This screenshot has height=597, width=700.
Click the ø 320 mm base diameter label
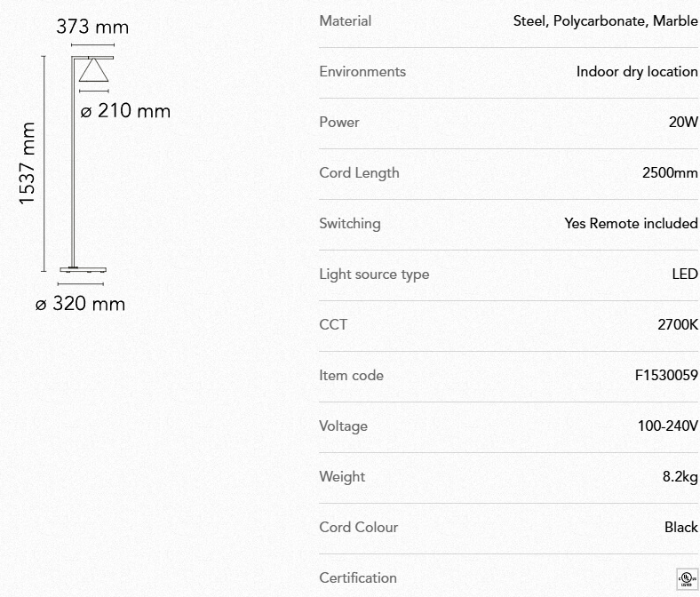pyautogui.click(x=80, y=304)
